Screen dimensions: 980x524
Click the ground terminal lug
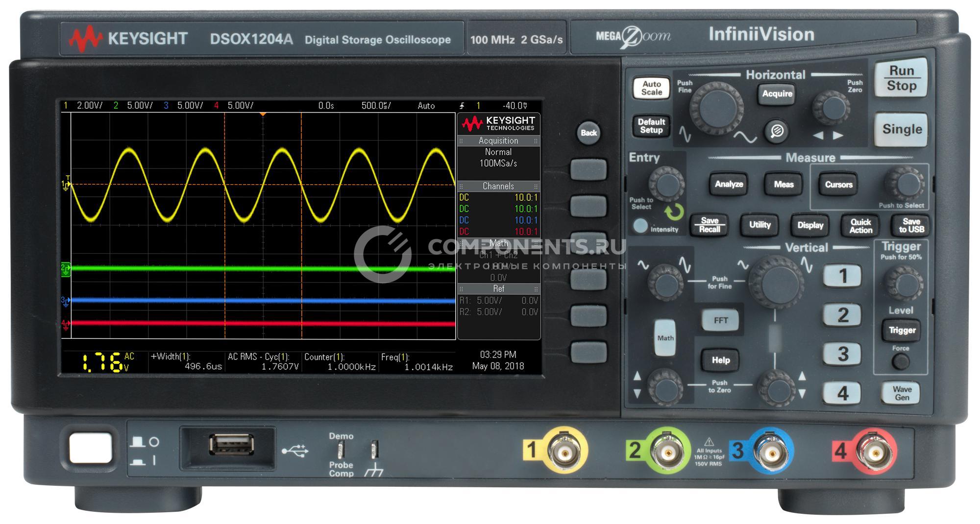[375, 450]
